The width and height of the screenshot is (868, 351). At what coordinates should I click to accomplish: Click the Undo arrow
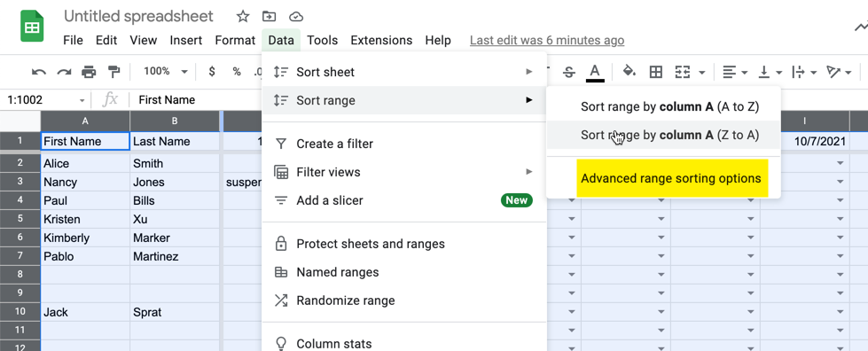coord(39,72)
